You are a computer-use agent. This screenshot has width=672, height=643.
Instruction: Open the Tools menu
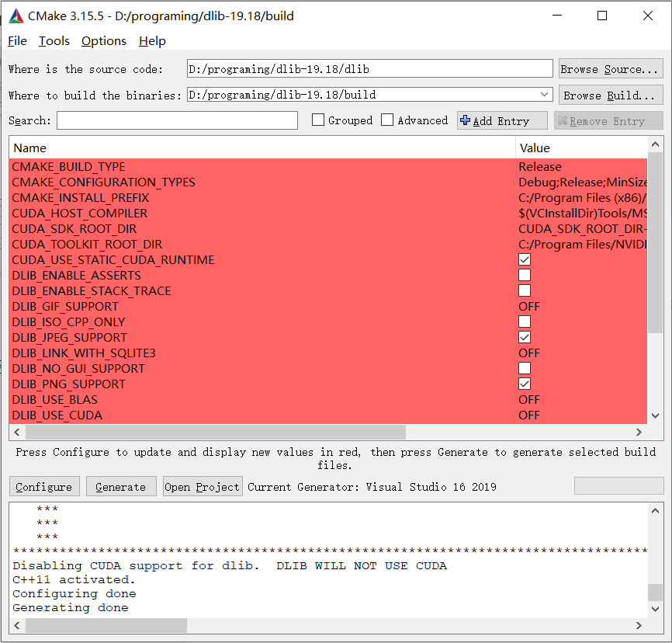click(x=54, y=41)
